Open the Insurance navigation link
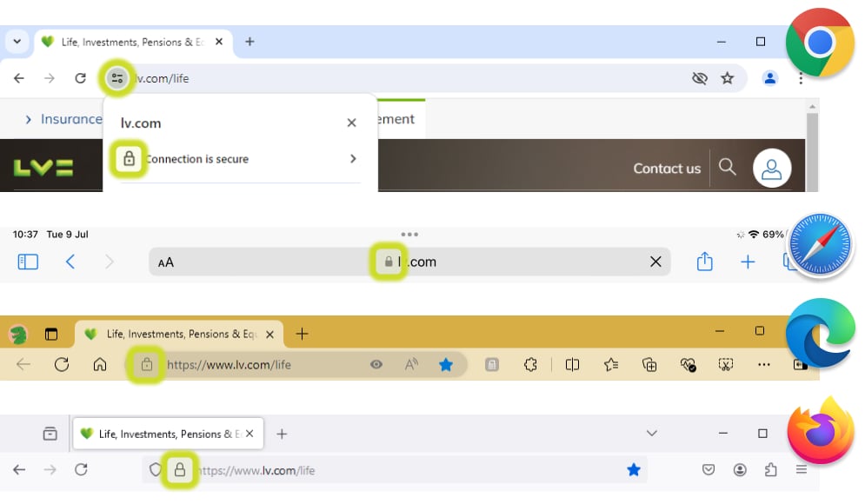Image resolution: width=865 pixels, height=504 pixels. [71, 119]
